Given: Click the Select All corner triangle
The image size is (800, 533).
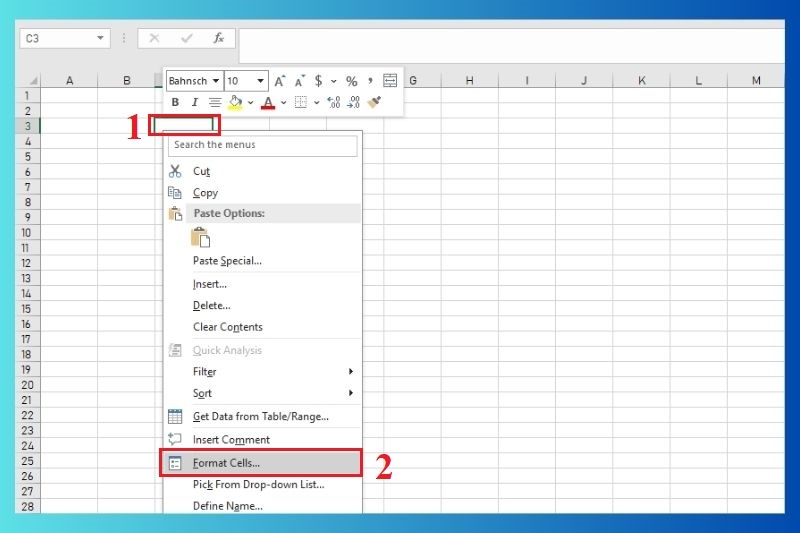Looking at the screenshot, I should 33,81.
